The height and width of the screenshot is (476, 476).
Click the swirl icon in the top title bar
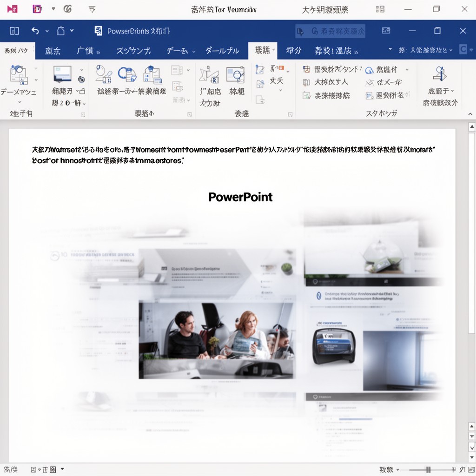click(x=67, y=9)
